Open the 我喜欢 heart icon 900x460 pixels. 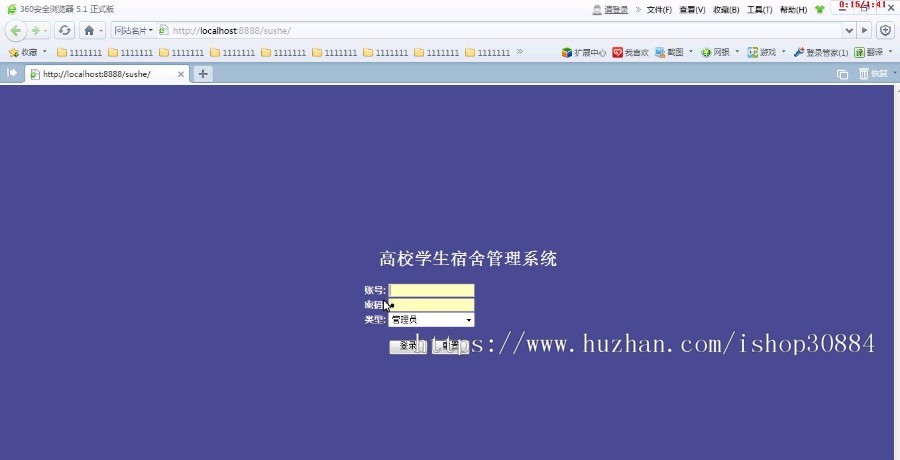tap(630, 52)
